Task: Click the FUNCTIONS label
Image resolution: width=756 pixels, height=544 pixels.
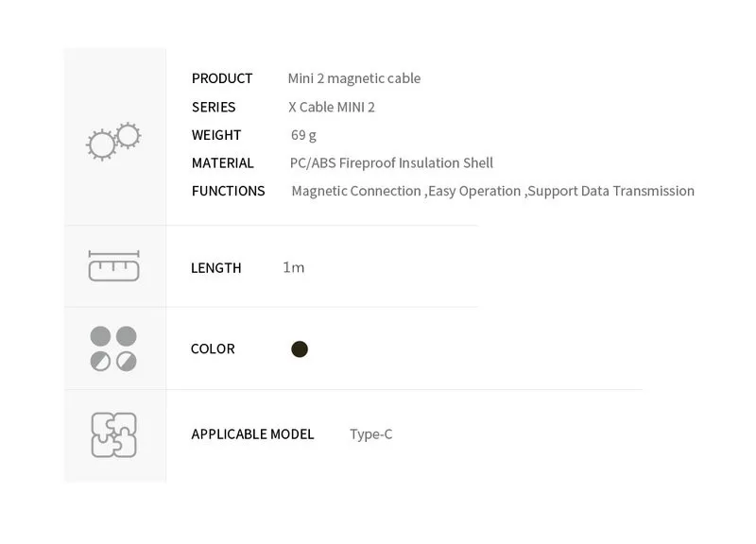Action: tap(228, 191)
